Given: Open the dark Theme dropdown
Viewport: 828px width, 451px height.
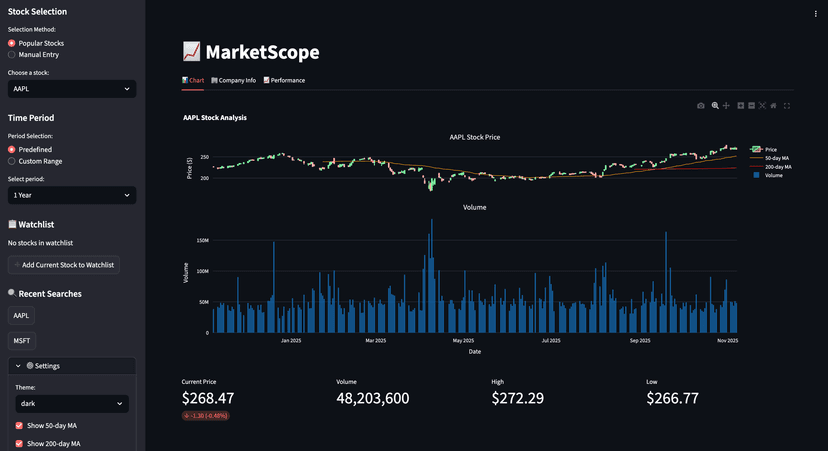Looking at the screenshot, I should tap(71, 404).
